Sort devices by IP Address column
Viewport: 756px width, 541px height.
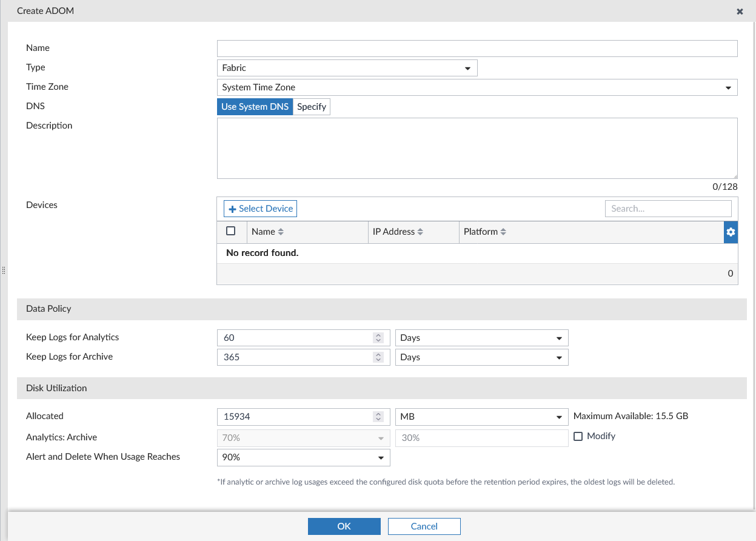[396, 232]
